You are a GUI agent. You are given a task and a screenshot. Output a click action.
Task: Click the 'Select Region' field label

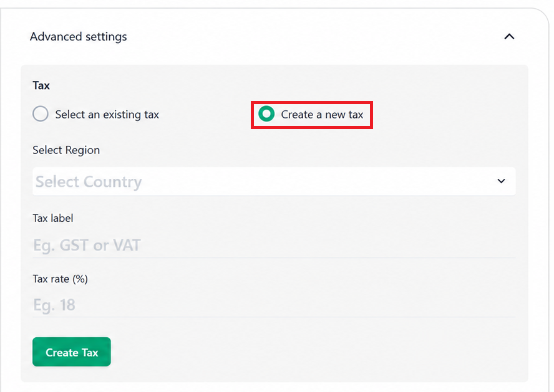pyautogui.click(x=66, y=150)
